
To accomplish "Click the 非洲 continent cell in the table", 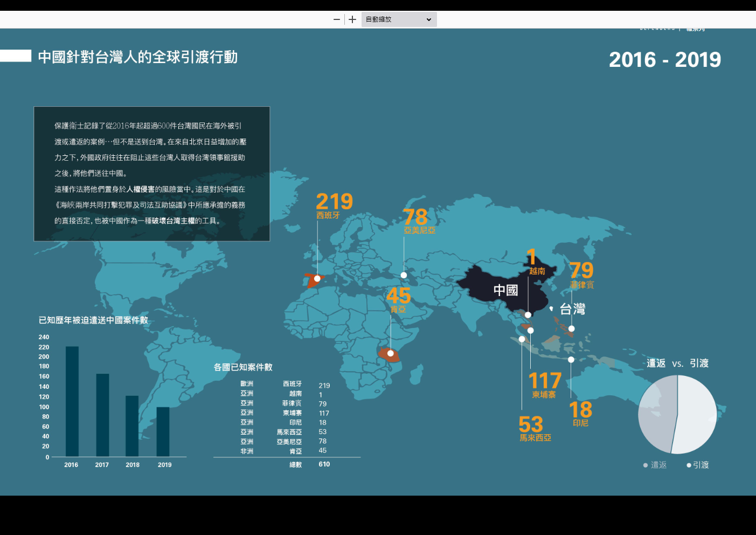I will 247,451.
